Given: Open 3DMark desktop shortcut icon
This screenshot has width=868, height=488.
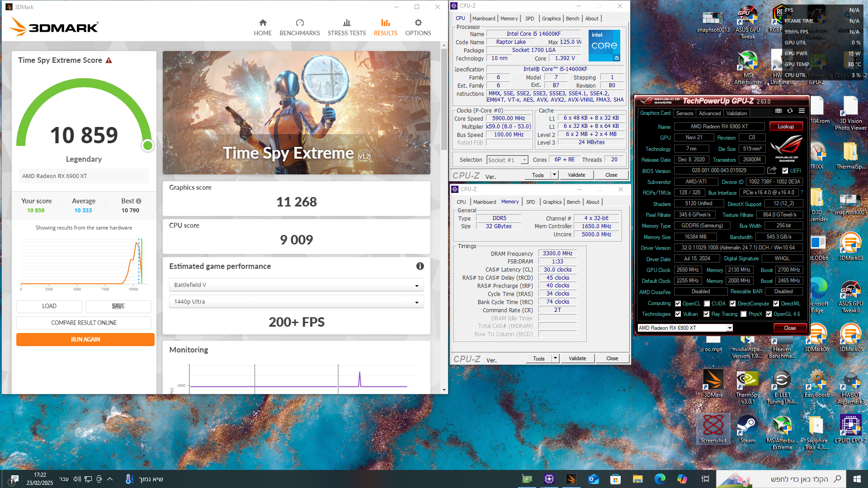Looking at the screenshot, I should point(713,380).
